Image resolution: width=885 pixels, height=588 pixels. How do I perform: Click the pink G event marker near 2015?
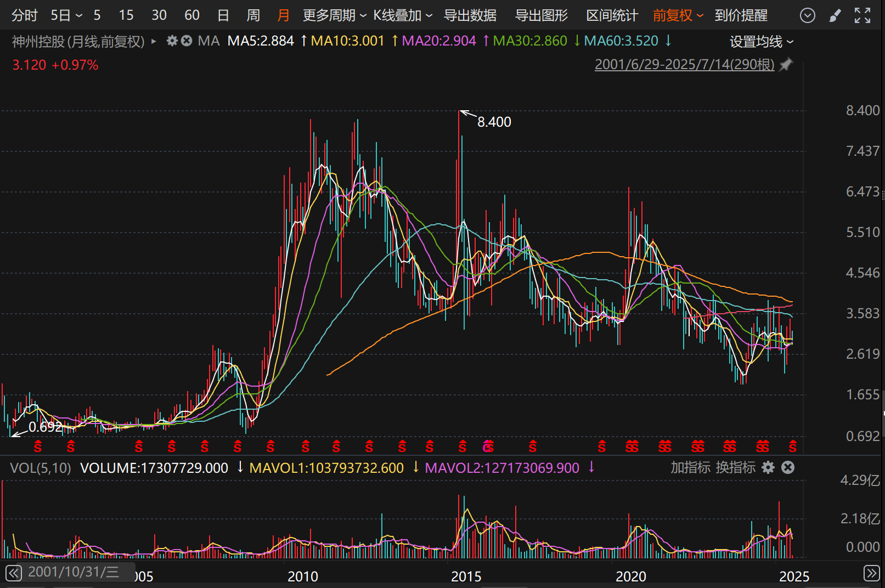[486, 447]
